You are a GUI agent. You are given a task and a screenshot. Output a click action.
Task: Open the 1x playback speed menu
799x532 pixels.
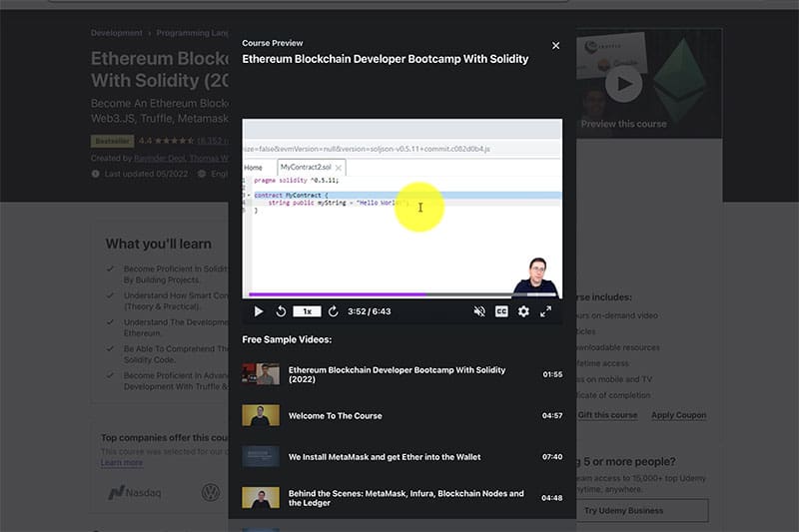[x=307, y=311]
